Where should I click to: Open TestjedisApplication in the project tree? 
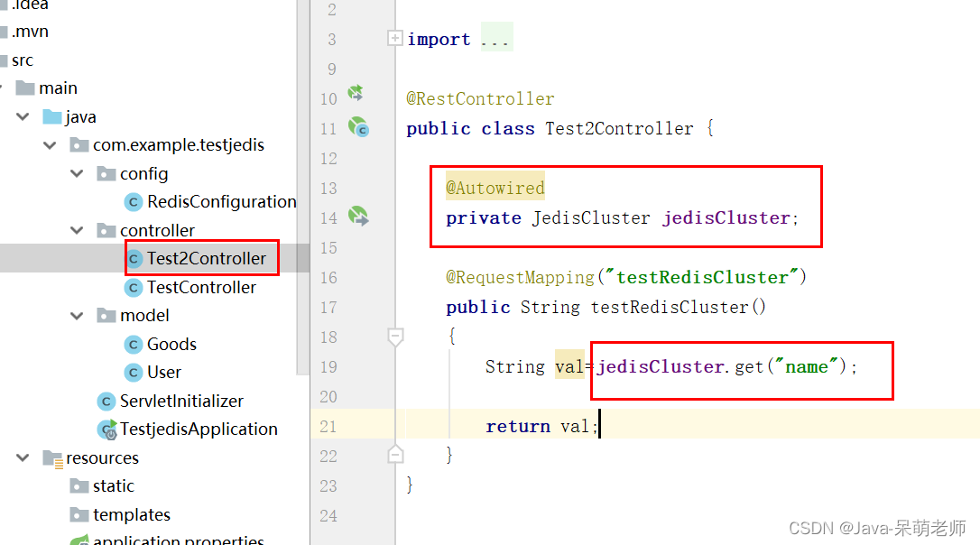click(x=199, y=430)
